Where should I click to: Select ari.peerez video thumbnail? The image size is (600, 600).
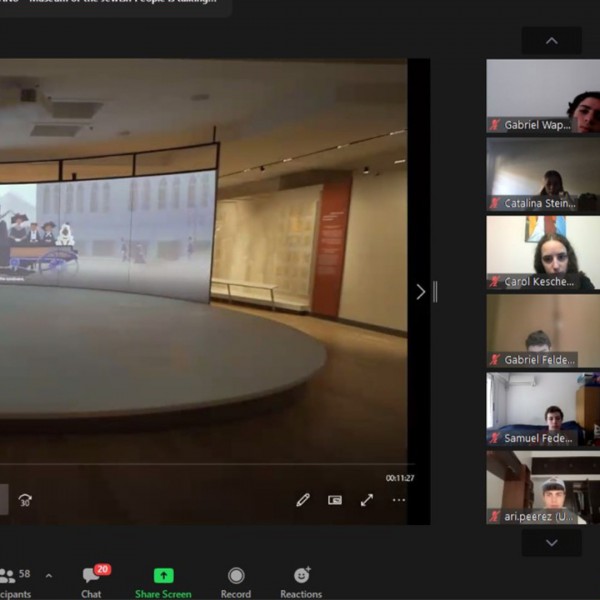[543, 488]
